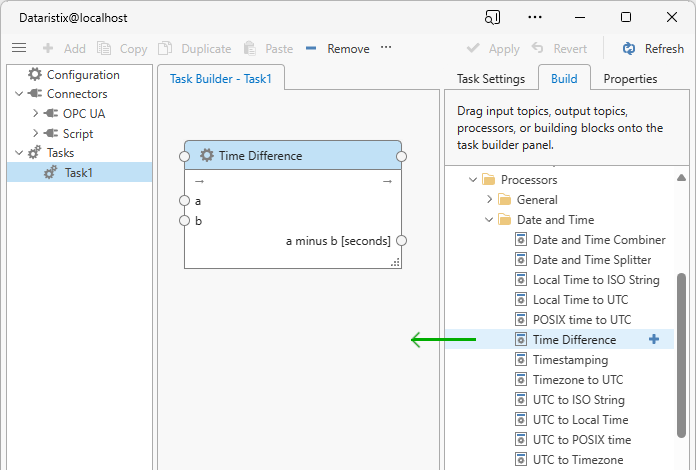The height and width of the screenshot is (470, 696).
Task: Collapse the Date and Time folder
Action: pyautogui.click(x=490, y=220)
